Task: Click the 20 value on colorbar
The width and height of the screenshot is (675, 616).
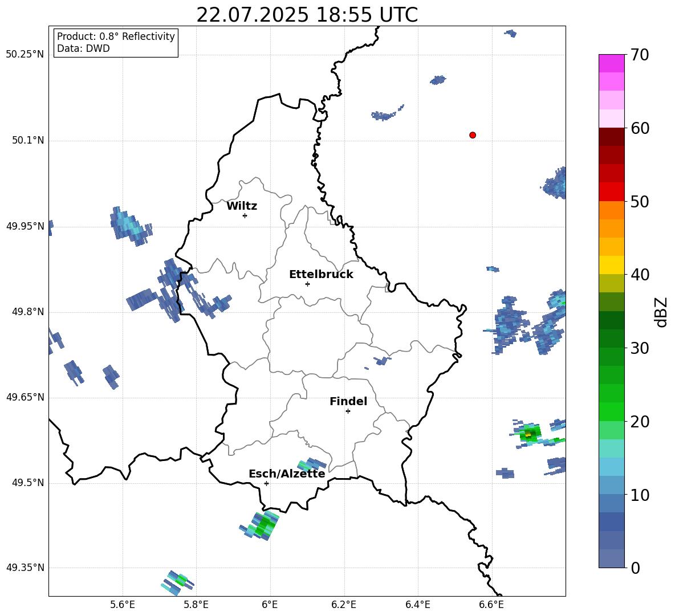Action: click(x=640, y=421)
